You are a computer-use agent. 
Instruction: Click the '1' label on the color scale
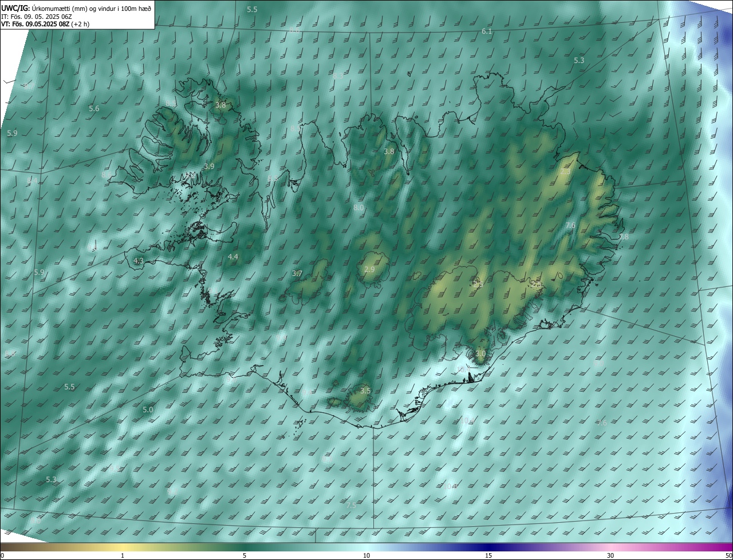pyautogui.click(x=123, y=555)
